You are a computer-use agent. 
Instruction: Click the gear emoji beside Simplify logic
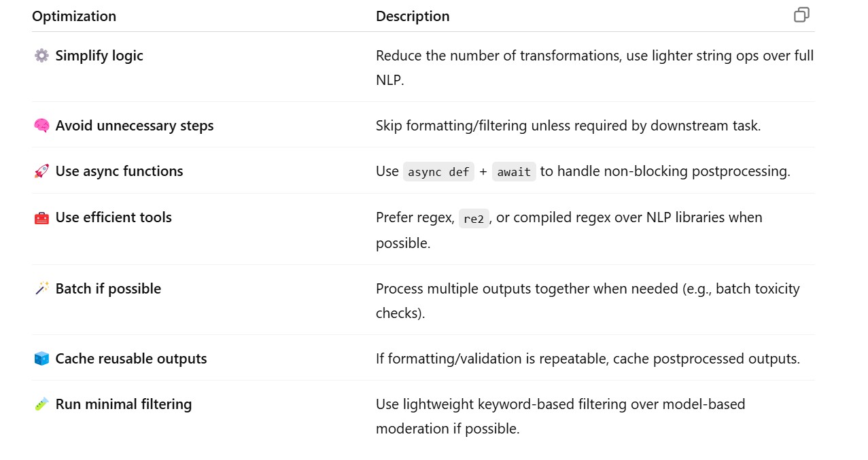click(x=41, y=56)
